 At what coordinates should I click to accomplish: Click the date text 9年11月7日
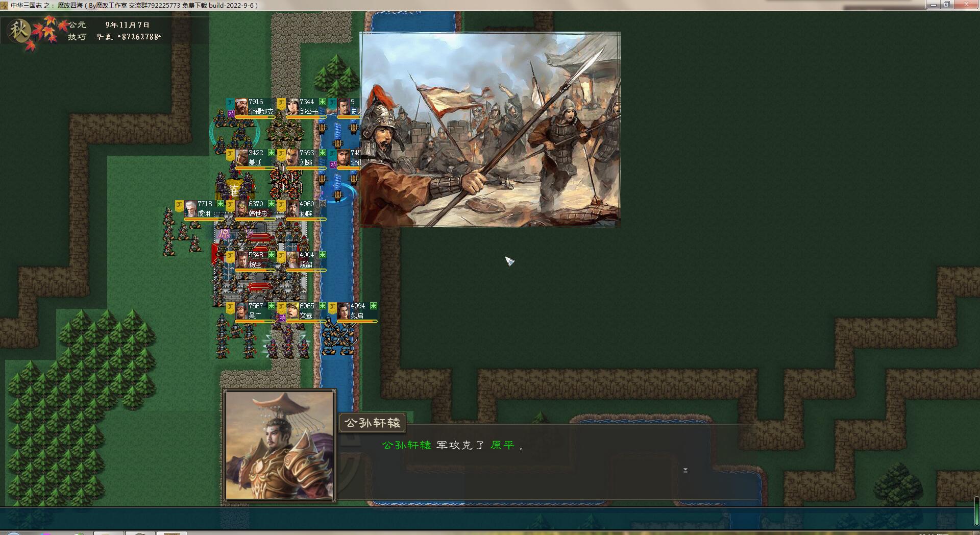pos(127,25)
